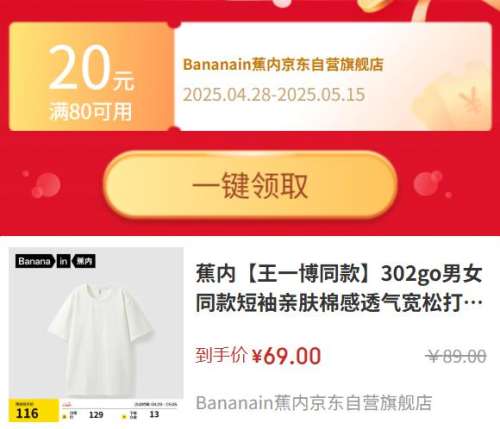Open the white T-shirt product thumbnail

[96, 335]
